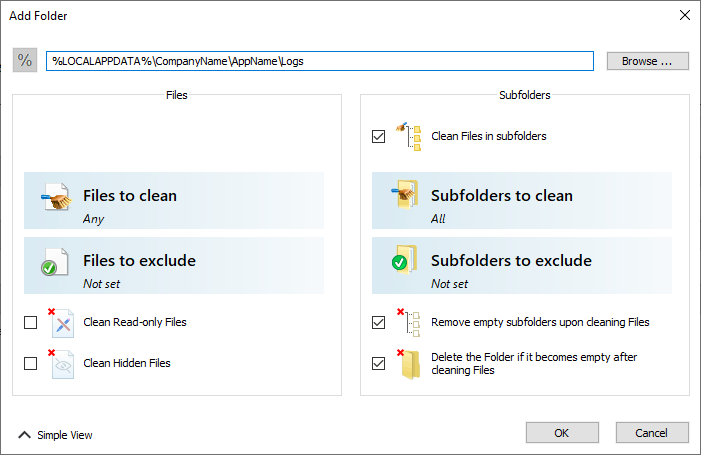Viewport: 701px width, 455px height.
Task: Click the Subfolders to clean folder icon
Action: pos(405,194)
